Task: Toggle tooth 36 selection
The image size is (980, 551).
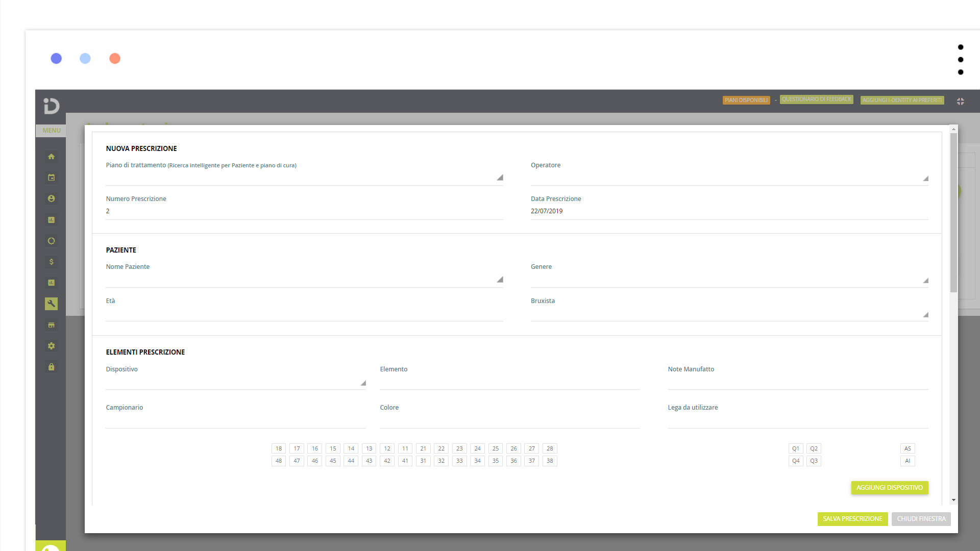Action: 513,461
